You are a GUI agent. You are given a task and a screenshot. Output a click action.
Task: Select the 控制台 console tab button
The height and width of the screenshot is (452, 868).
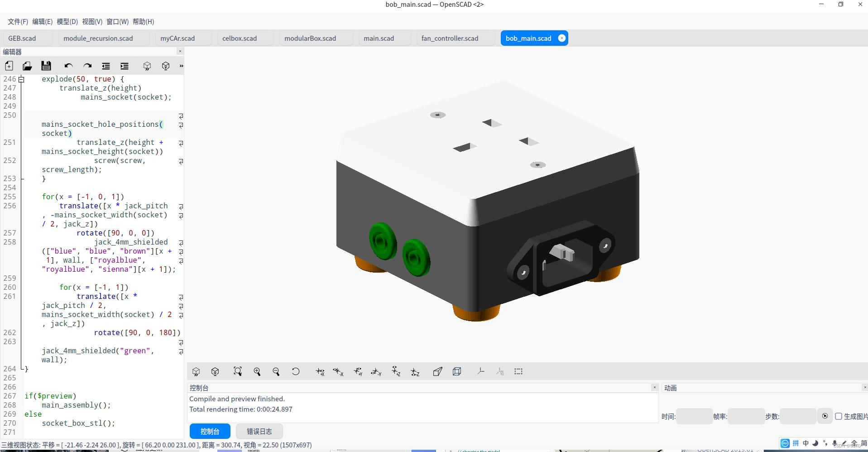[x=210, y=431]
